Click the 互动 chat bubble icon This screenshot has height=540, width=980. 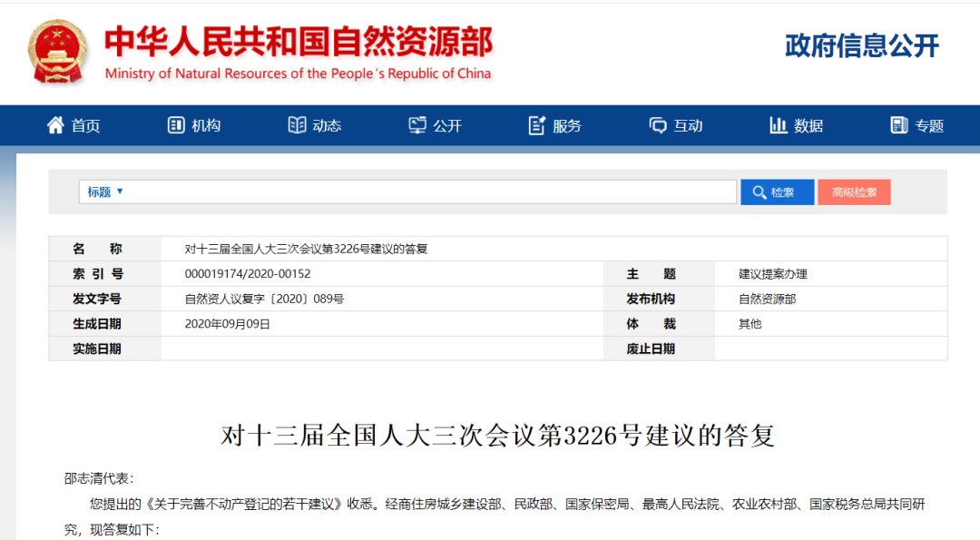(658, 125)
